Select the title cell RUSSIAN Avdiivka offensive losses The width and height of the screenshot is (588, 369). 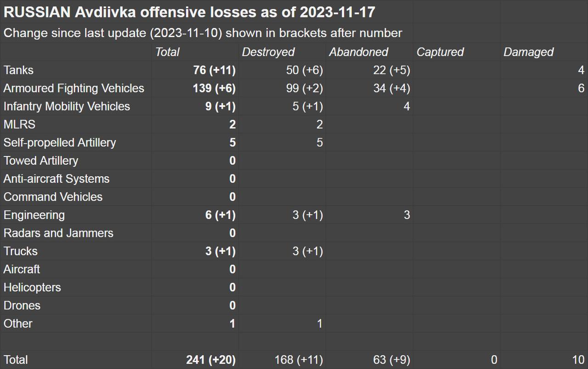click(x=189, y=12)
